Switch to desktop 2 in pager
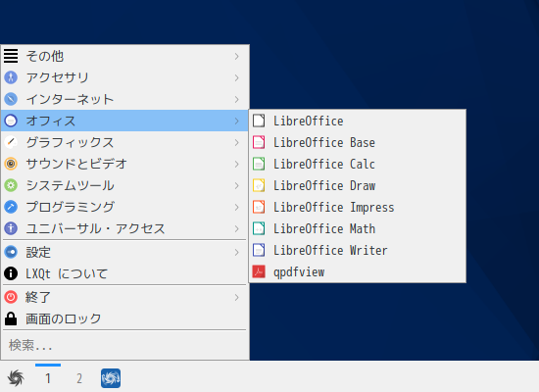 (x=79, y=378)
